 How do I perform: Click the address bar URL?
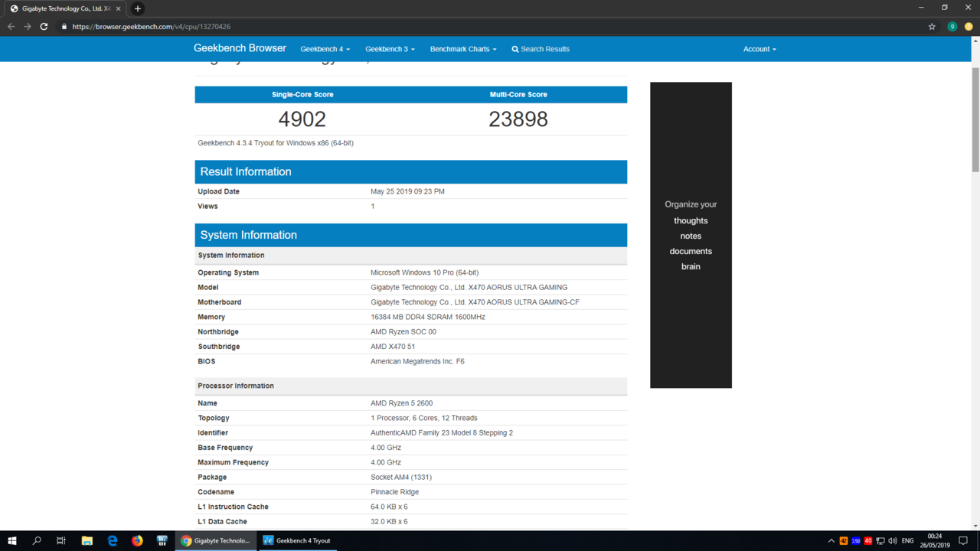click(152, 27)
